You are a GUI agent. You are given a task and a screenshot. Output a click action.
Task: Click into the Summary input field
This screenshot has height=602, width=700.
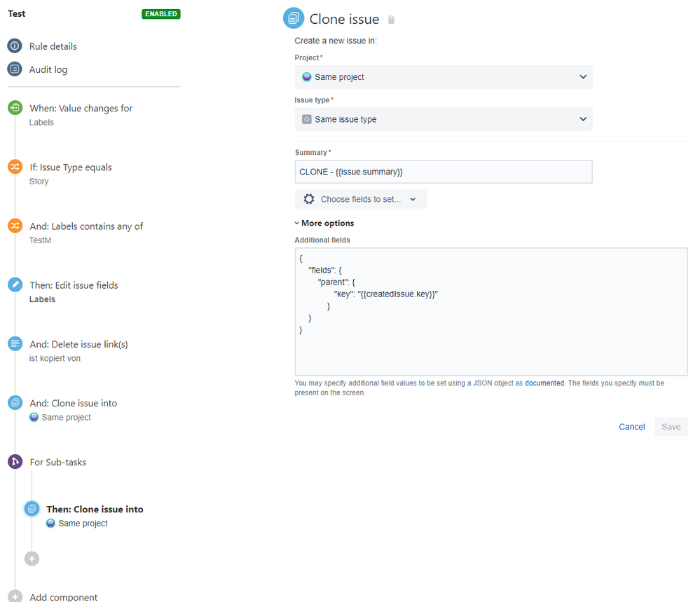tap(444, 172)
